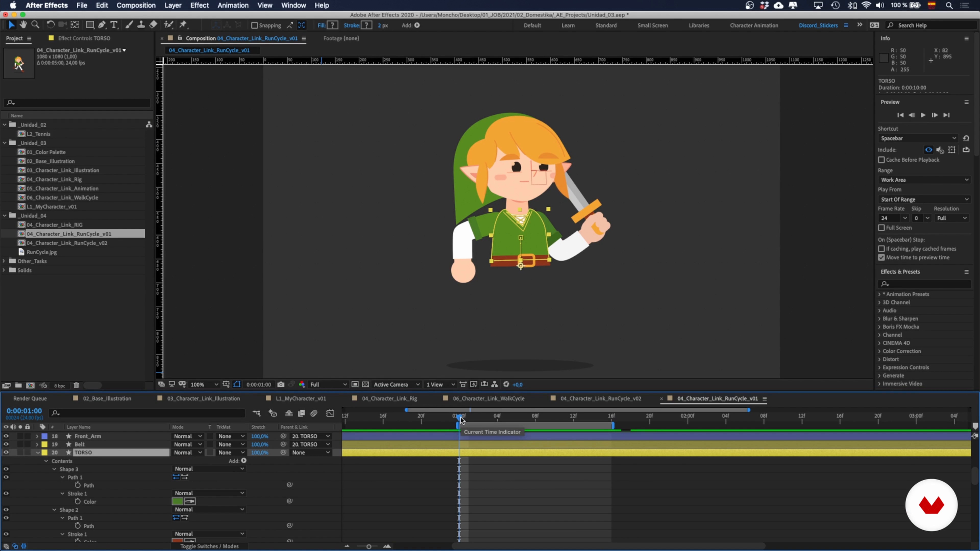Select the Brush tool
This screenshot has width=980, height=551.
tap(129, 25)
